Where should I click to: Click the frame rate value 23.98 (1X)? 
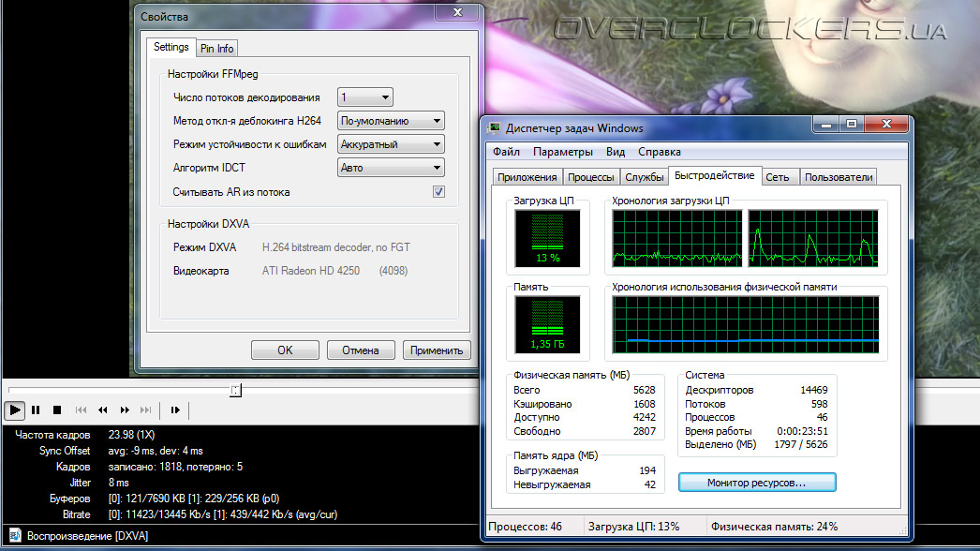(x=131, y=435)
